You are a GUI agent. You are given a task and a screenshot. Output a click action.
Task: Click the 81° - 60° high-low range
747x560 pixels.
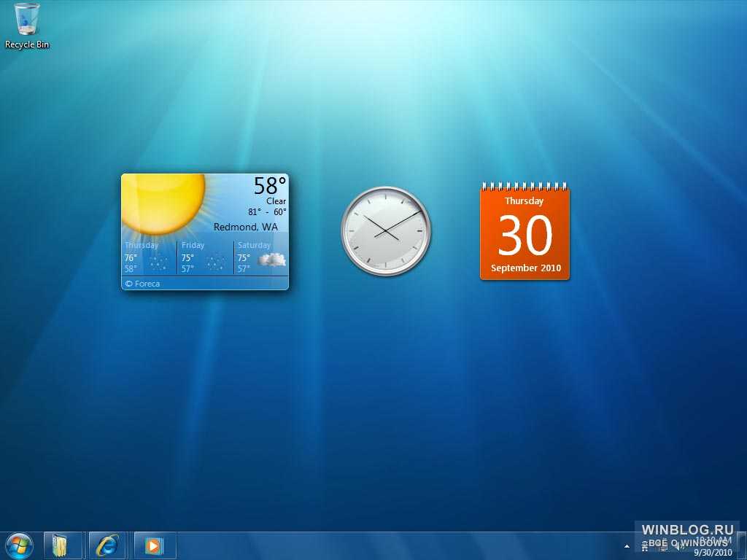267,212
